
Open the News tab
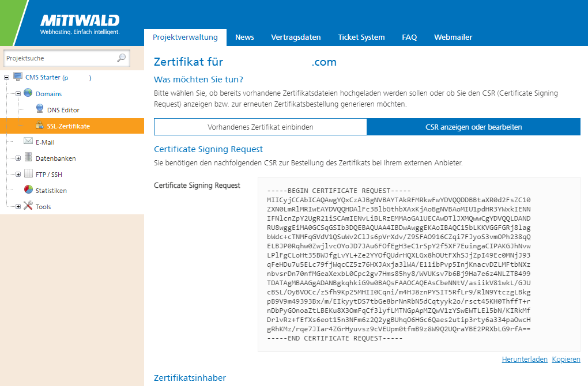pyautogui.click(x=244, y=37)
